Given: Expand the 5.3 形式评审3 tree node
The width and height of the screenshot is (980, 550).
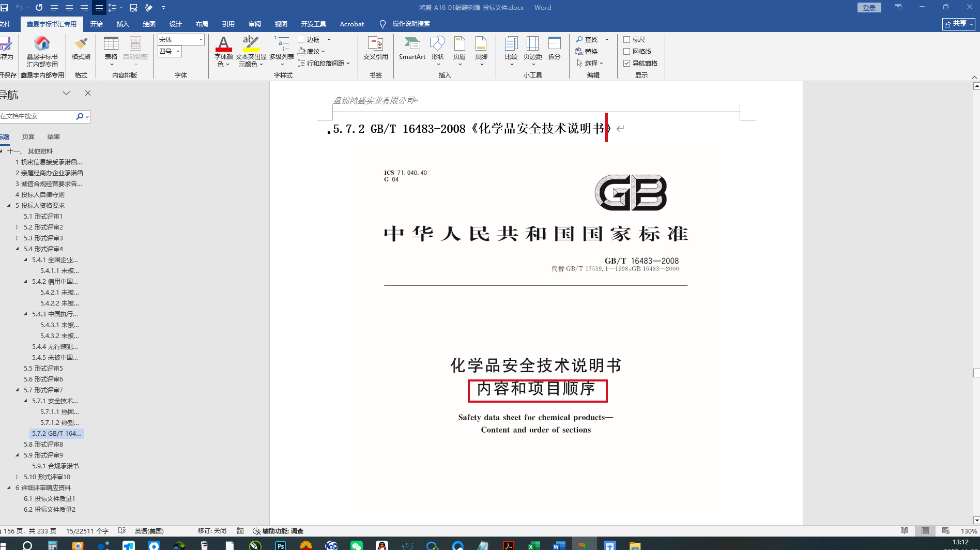Looking at the screenshot, I should (x=18, y=238).
